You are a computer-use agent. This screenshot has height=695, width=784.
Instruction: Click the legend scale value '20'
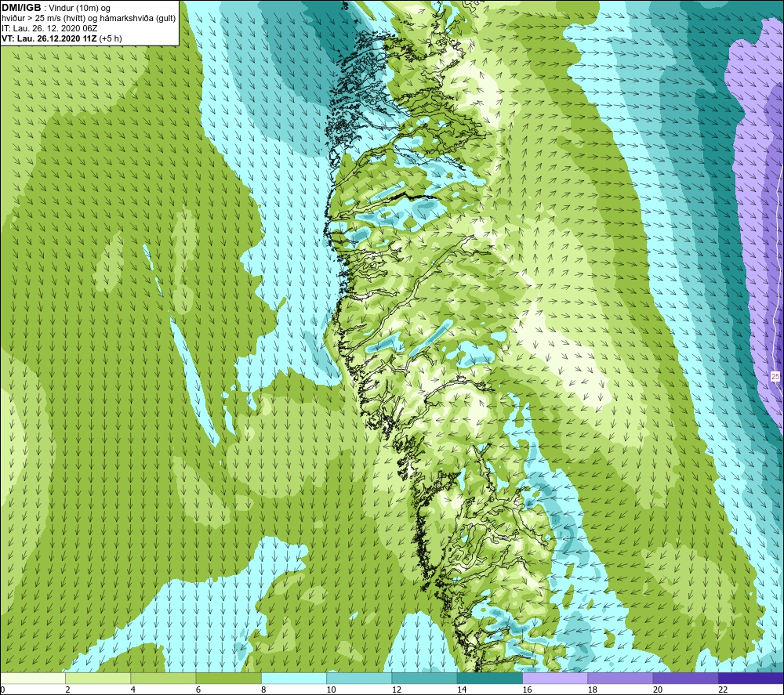tap(658, 690)
